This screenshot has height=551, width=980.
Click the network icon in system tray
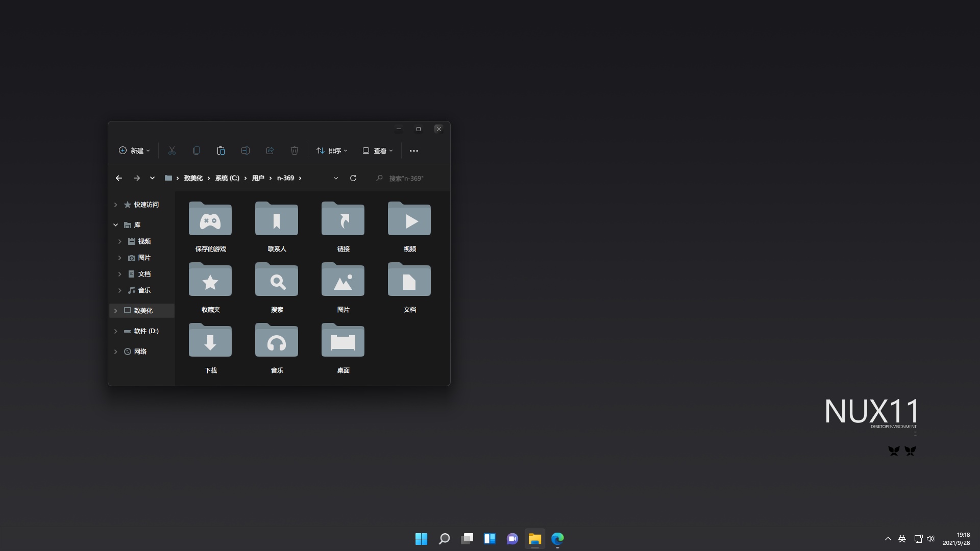(x=918, y=539)
